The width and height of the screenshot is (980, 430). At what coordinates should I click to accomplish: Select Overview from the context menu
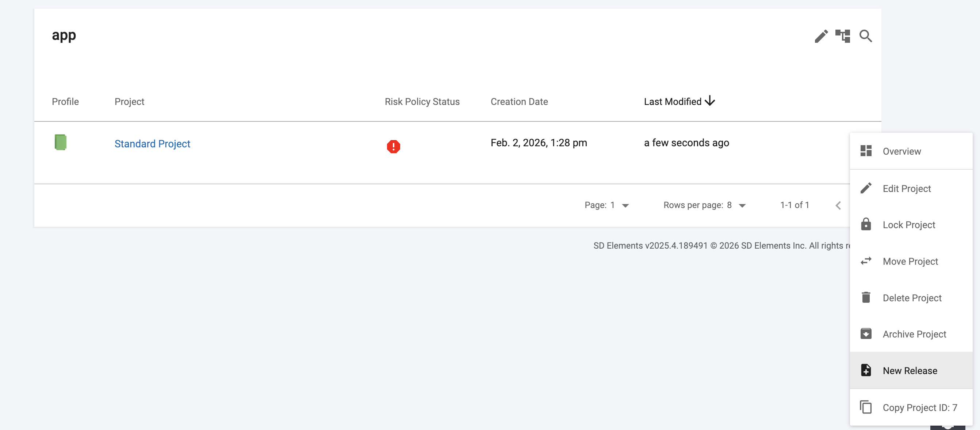pos(901,152)
